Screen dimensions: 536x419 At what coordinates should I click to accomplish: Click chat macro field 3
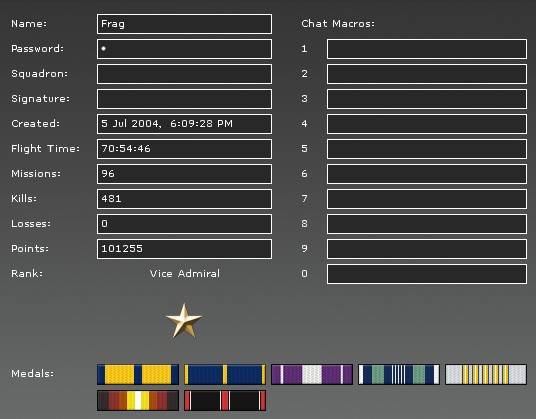point(427,99)
